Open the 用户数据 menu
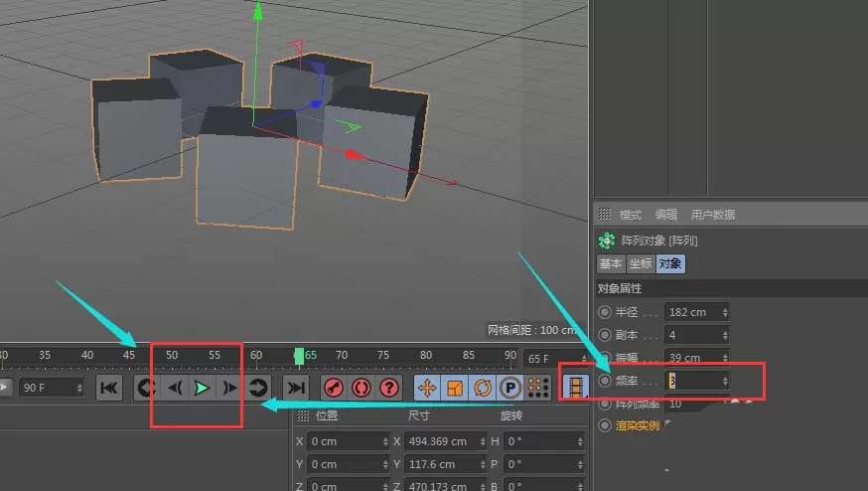Screen dimensions: 868x491 (712, 215)
